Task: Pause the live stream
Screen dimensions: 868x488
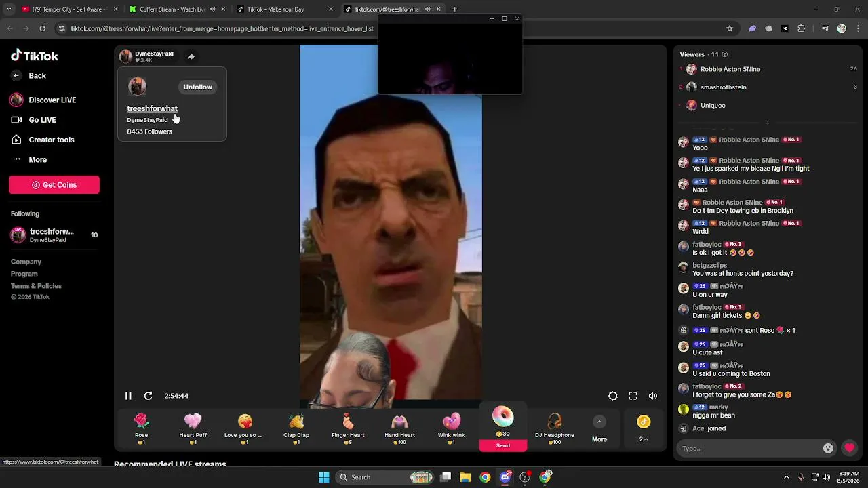Action: pyautogui.click(x=128, y=396)
